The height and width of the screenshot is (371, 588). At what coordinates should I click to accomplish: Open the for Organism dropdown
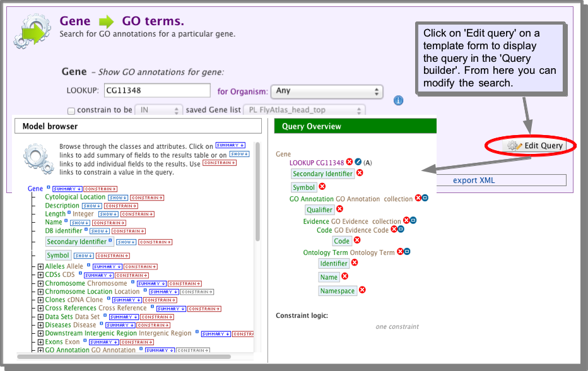point(327,91)
